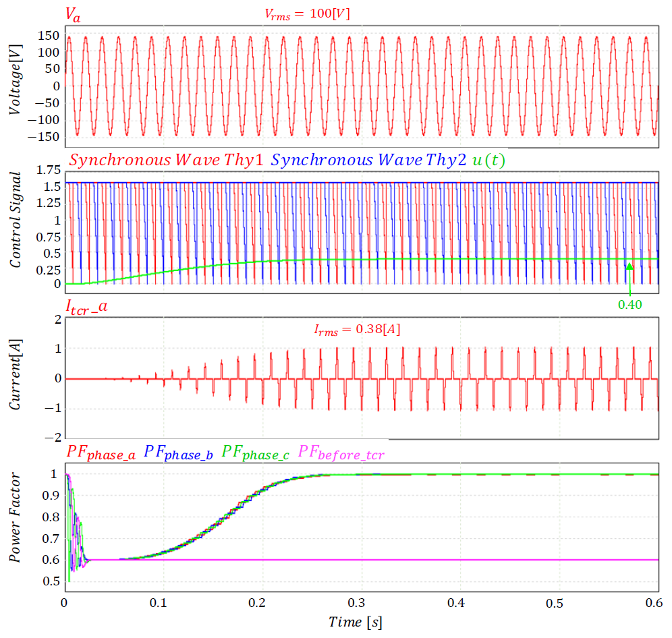672x638 pixels.
Task: Click the Control Signal y-axis label
Action: [14, 221]
